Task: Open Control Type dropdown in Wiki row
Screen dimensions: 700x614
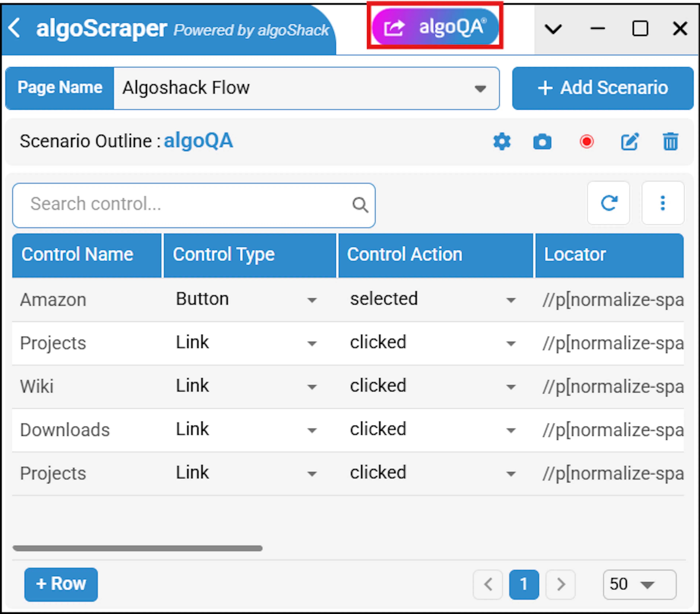Action: click(x=247, y=386)
